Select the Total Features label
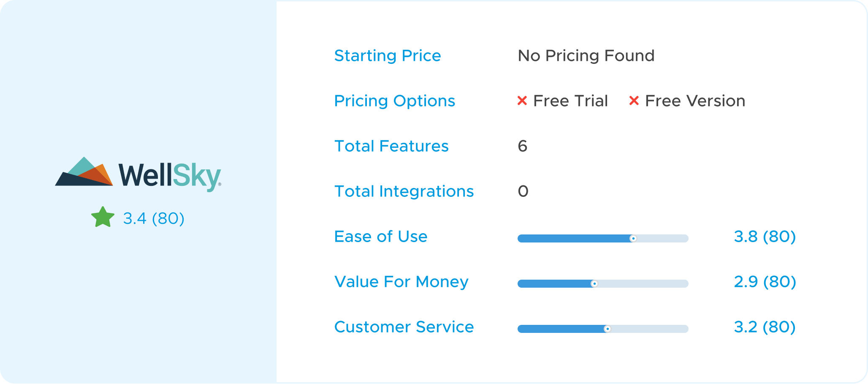This screenshot has height=384, width=868. 391,146
